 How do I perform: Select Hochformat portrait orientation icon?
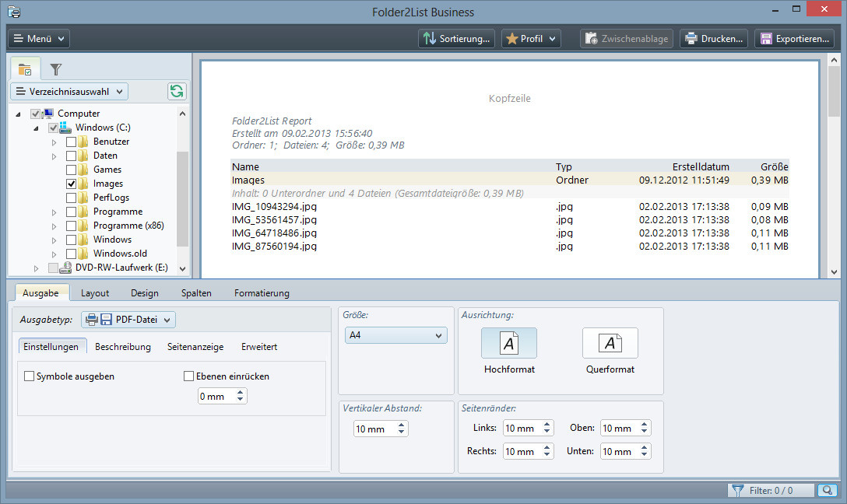509,343
